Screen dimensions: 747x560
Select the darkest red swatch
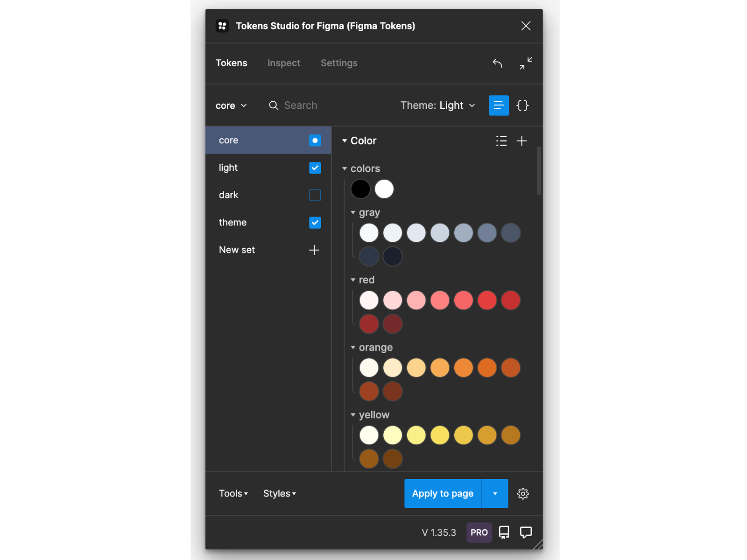coord(393,323)
